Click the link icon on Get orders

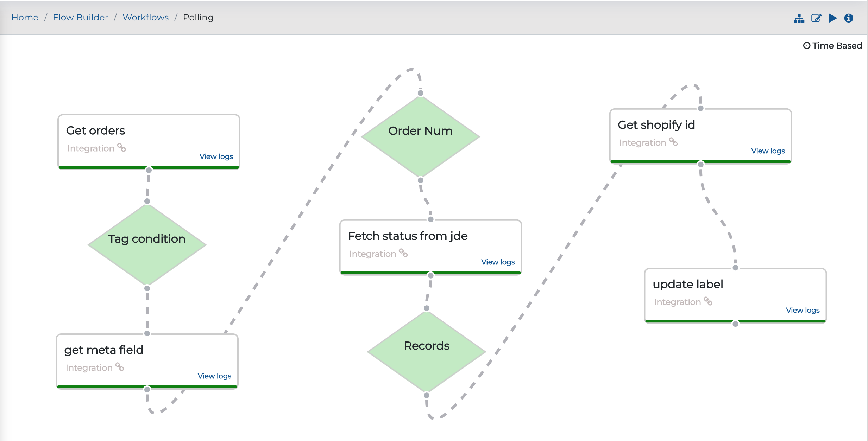[x=121, y=147]
